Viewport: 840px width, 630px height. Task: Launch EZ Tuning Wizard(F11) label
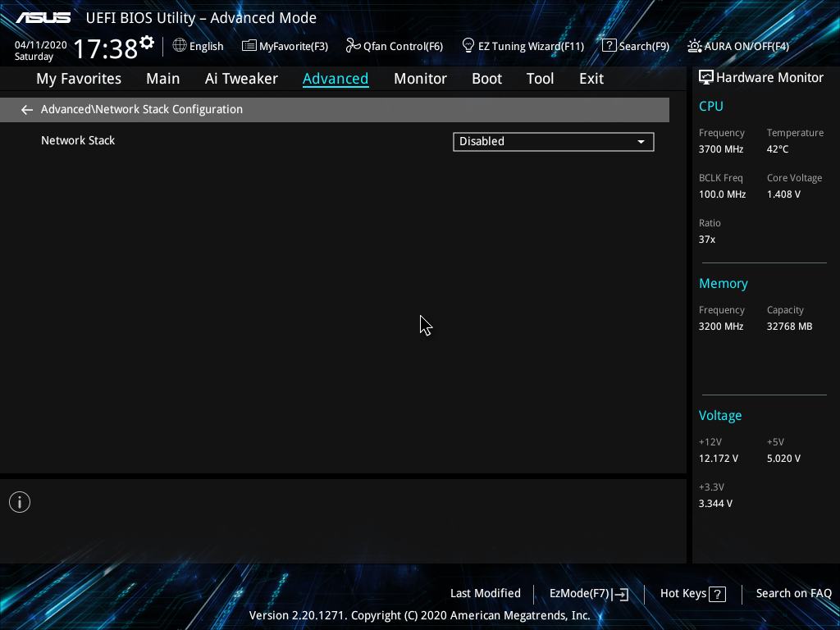point(531,47)
